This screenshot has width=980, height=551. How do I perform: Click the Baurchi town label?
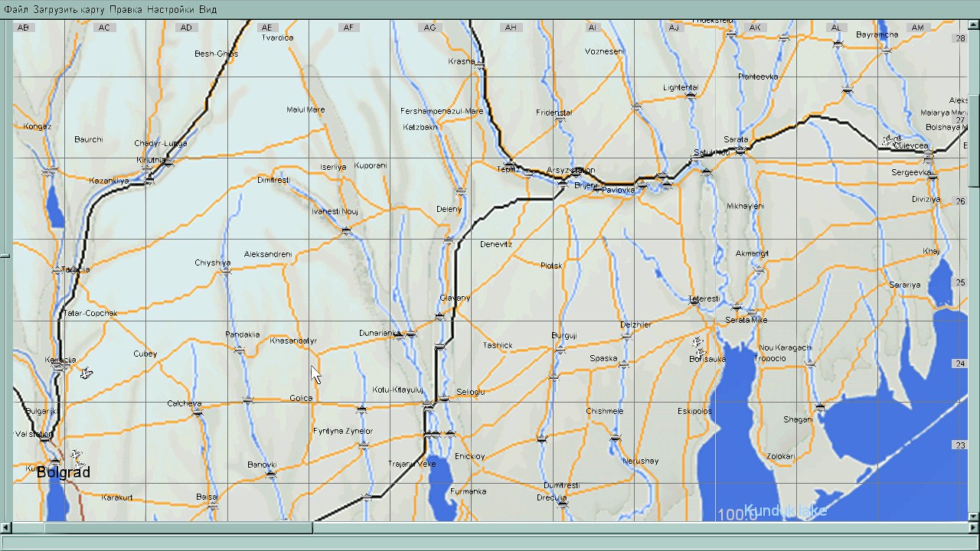[x=88, y=139]
